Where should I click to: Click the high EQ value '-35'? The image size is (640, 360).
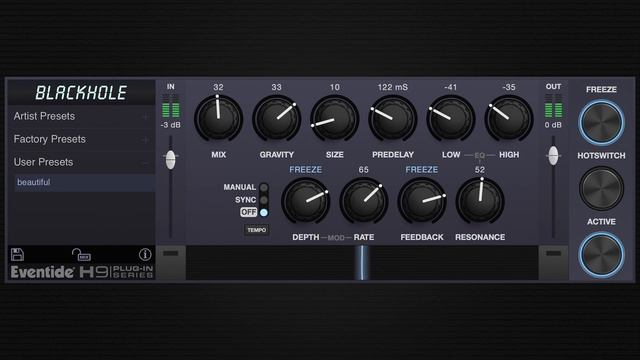509,87
